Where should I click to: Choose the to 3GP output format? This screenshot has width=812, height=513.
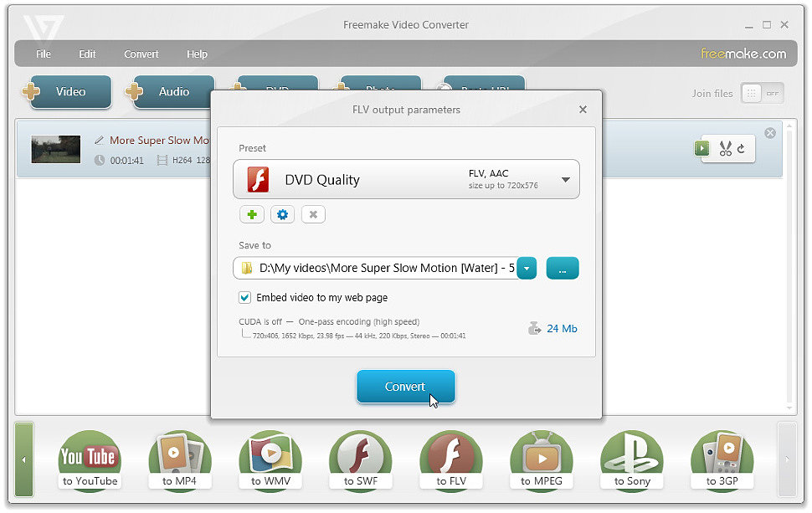(722, 459)
